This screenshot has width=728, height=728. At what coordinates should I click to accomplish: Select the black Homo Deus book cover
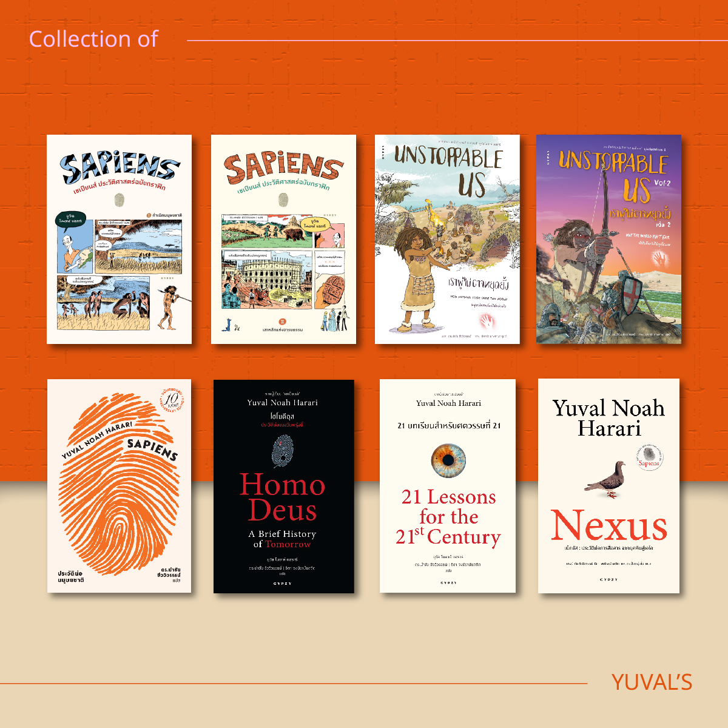(x=284, y=486)
